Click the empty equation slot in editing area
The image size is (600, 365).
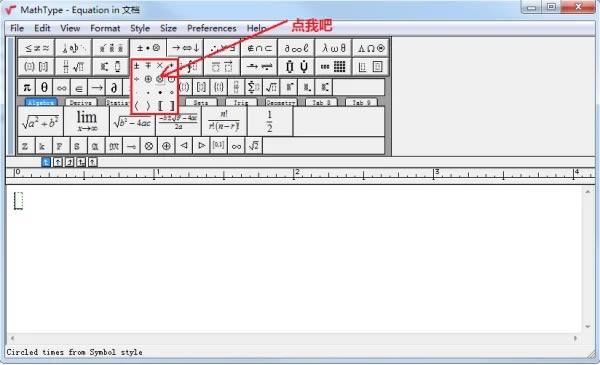tap(18, 201)
